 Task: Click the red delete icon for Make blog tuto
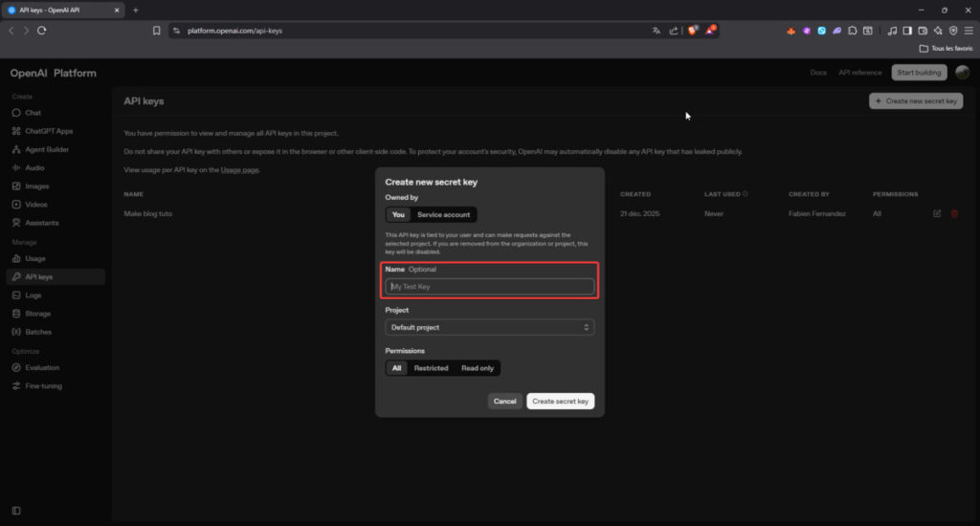tap(954, 213)
